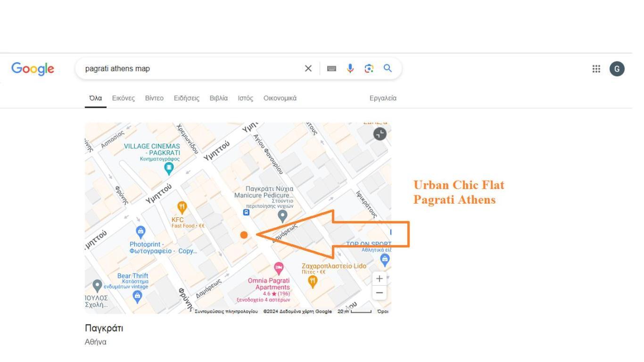Click the Photoprint shop pin on map
Viewport: 644px width, 362px height.
(140, 231)
